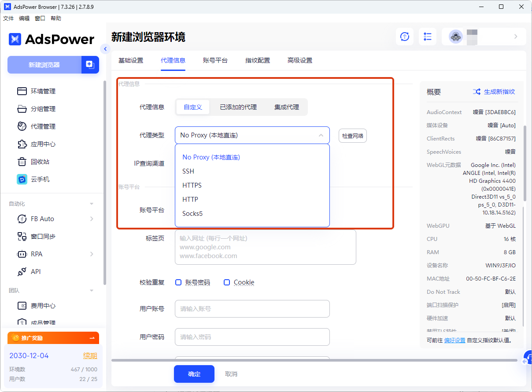Switch to the 指纹配置 tab
Viewport: 532px width, 392px height.
tap(258, 60)
